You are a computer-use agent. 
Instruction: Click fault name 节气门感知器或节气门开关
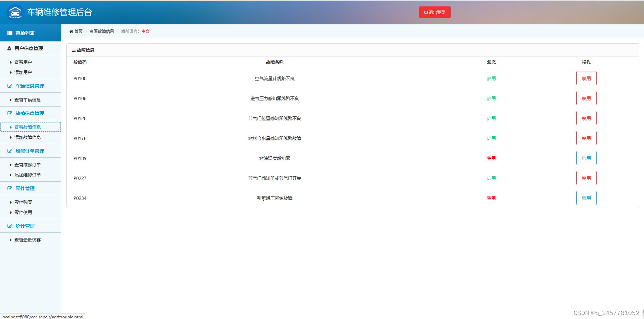click(275, 178)
